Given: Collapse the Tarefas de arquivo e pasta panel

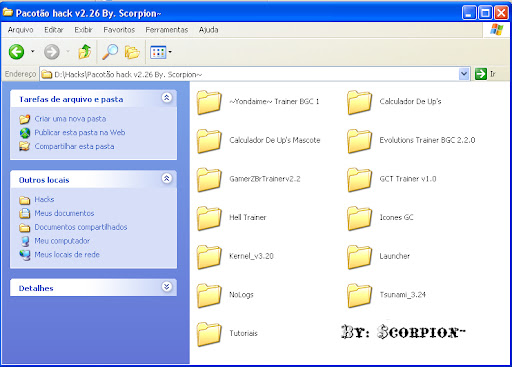Looking at the screenshot, I should (167, 98).
